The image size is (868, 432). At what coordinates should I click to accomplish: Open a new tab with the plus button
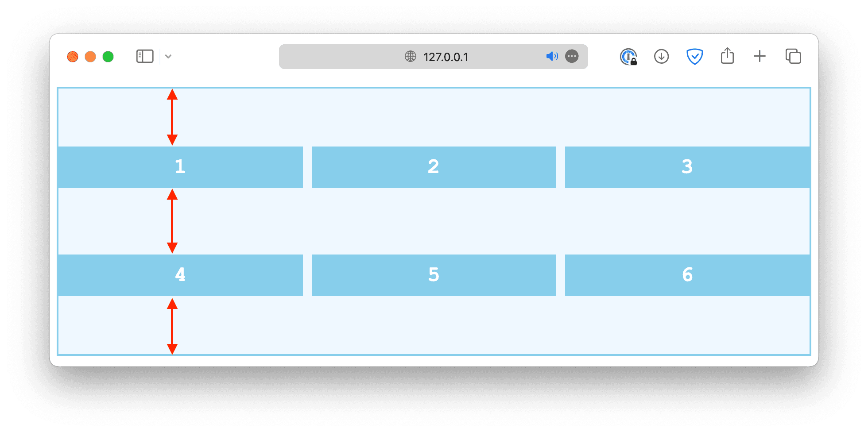[759, 56]
